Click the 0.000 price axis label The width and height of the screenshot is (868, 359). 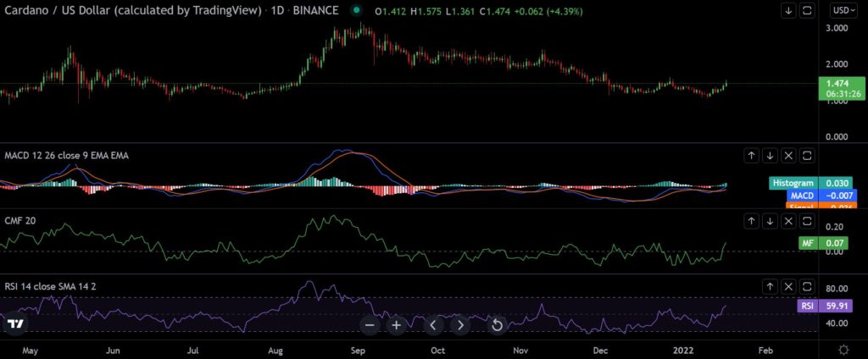coord(836,136)
